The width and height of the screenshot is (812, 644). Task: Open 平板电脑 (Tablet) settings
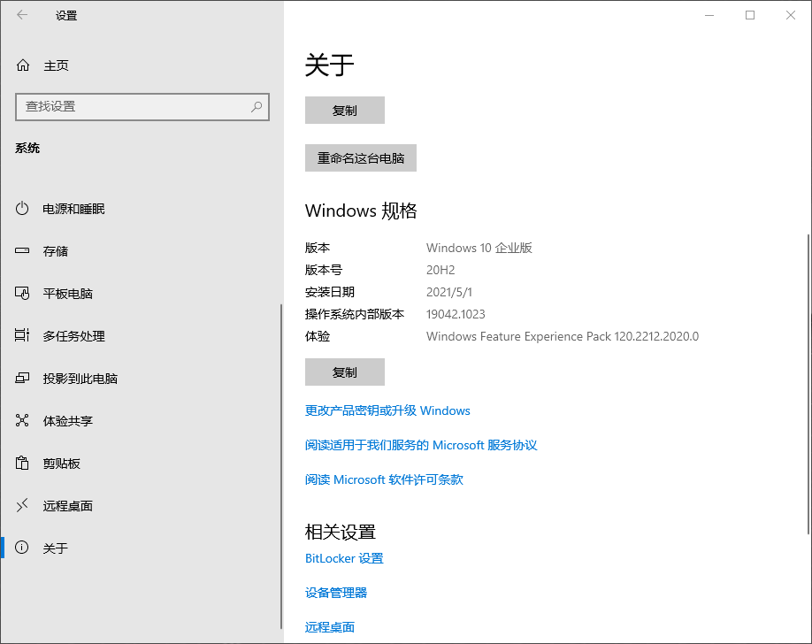coord(66,293)
